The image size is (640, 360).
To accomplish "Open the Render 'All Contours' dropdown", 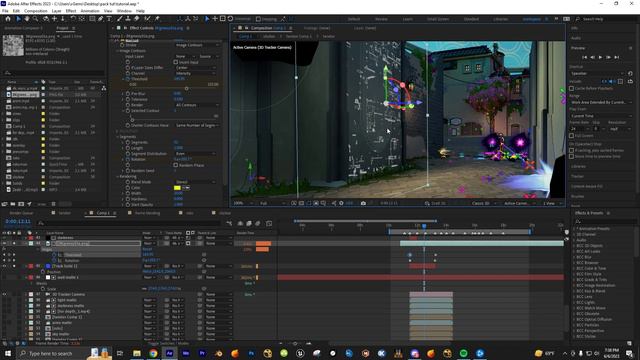I will click(196, 105).
